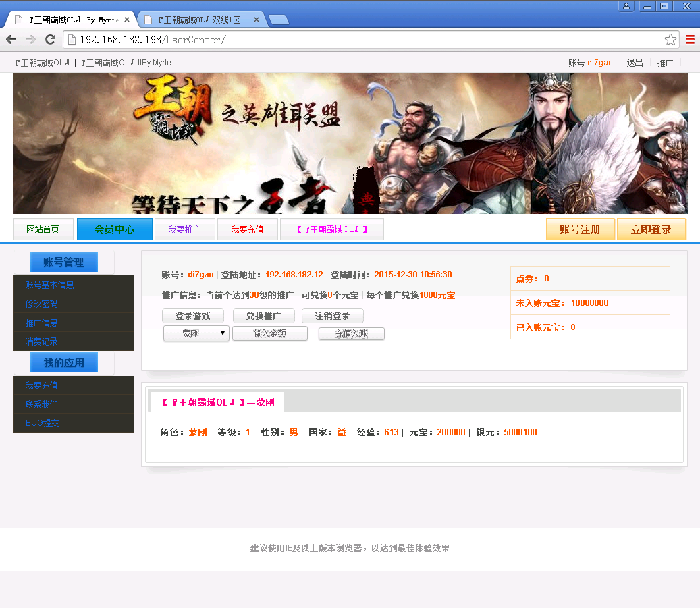Close the 『王朝霸域OL』 By.Myrte tab

point(127,20)
